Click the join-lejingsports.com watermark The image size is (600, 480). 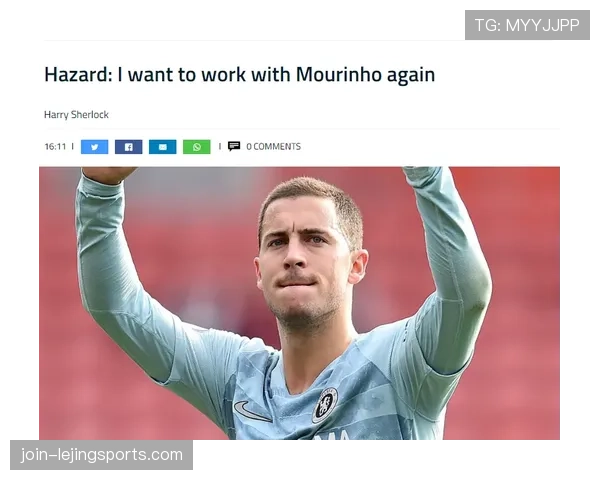101,455
